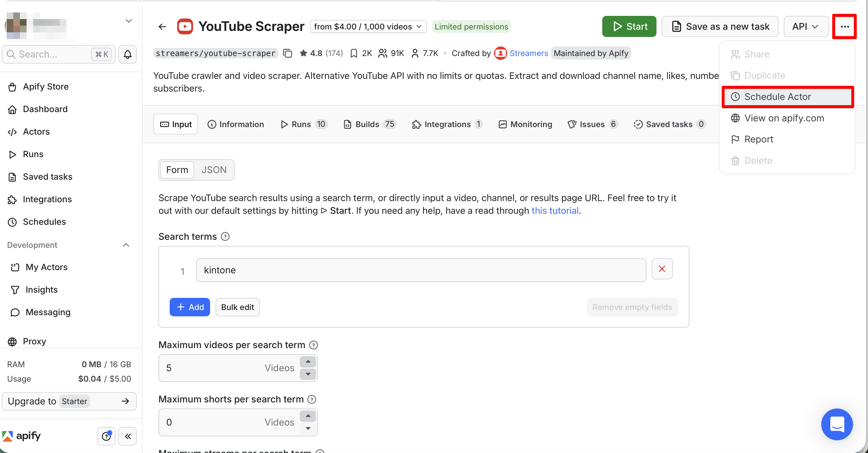Switch input view to Form
The height and width of the screenshot is (453, 868).
click(x=177, y=170)
